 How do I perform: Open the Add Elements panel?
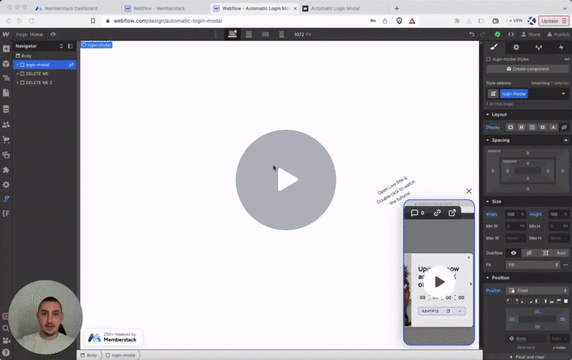point(6,49)
